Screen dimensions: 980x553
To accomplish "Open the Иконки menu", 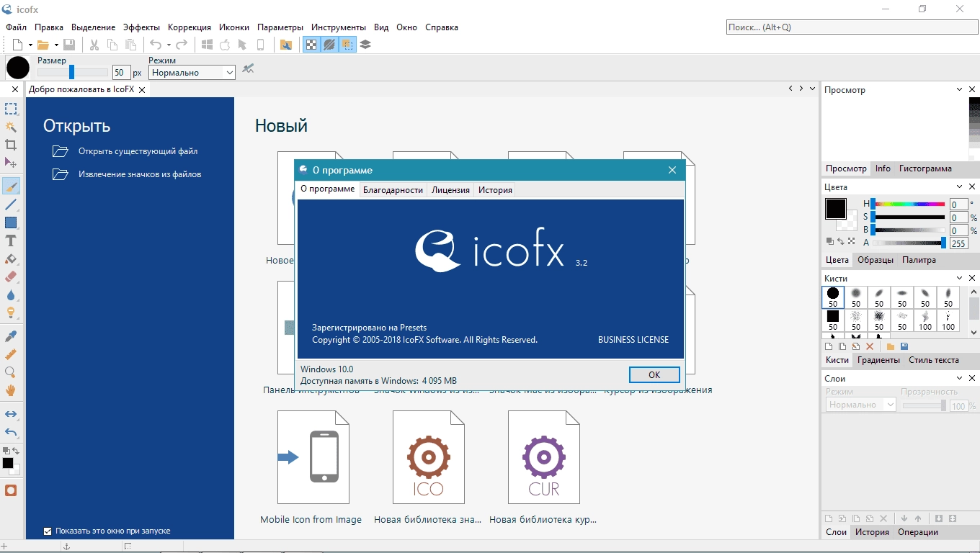I will coord(233,27).
